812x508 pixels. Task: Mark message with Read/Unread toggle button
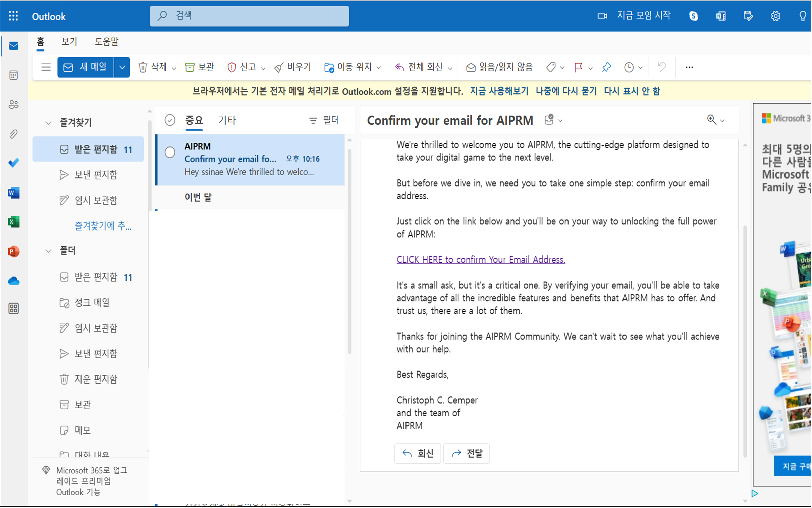point(500,67)
